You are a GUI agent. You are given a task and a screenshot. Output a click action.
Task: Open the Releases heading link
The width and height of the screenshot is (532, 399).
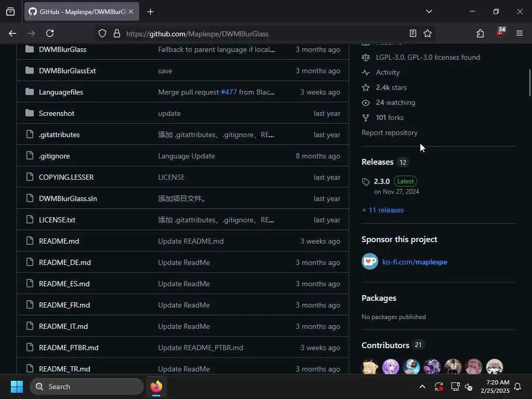[x=378, y=162]
